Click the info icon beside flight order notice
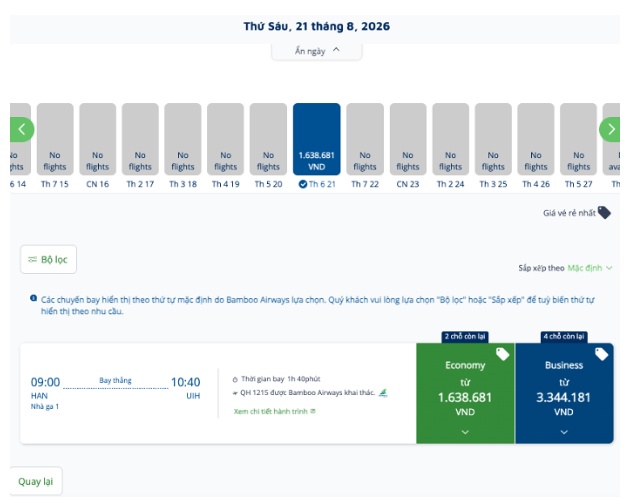635x498 pixels. click(x=34, y=298)
